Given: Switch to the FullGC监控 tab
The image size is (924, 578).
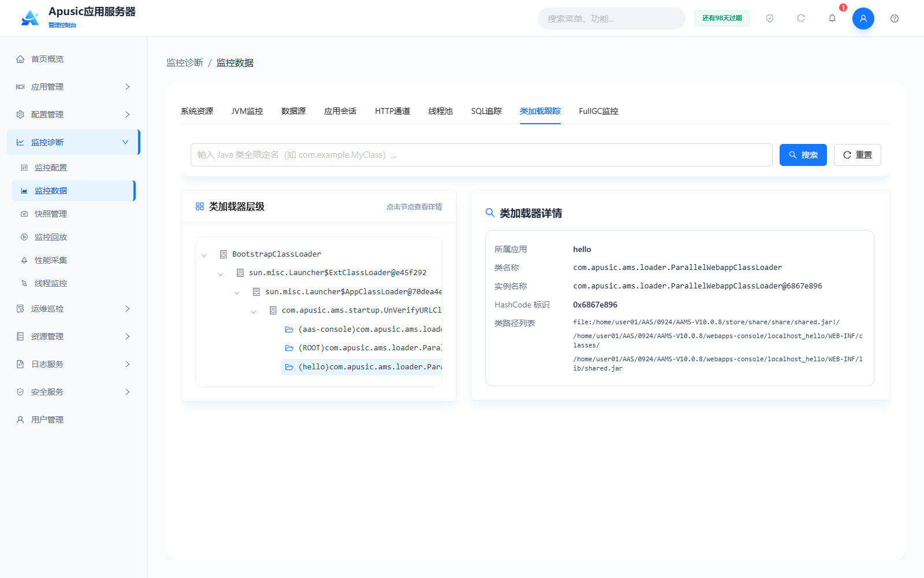Looking at the screenshot, I should [x=598, y=111].
